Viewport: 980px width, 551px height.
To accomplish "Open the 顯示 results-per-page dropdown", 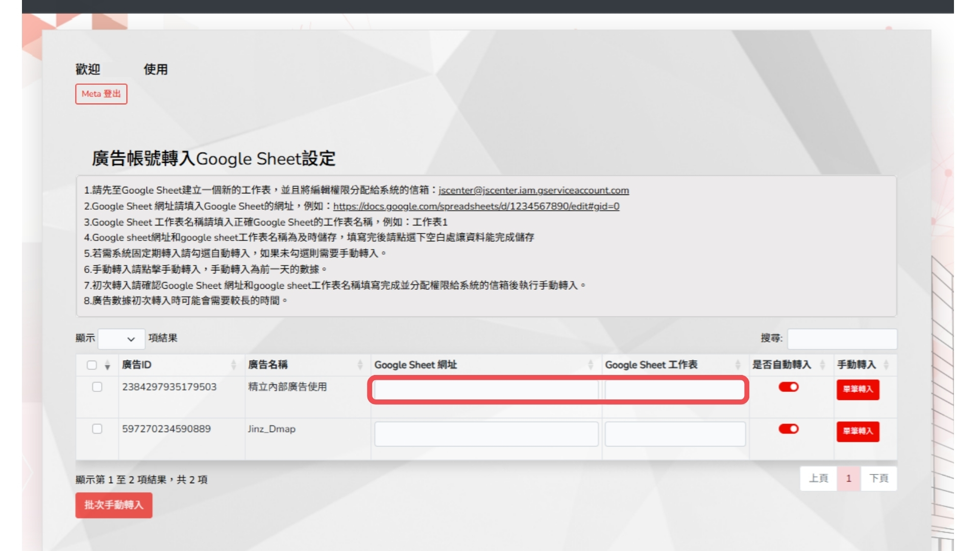I will pos(121,339).
